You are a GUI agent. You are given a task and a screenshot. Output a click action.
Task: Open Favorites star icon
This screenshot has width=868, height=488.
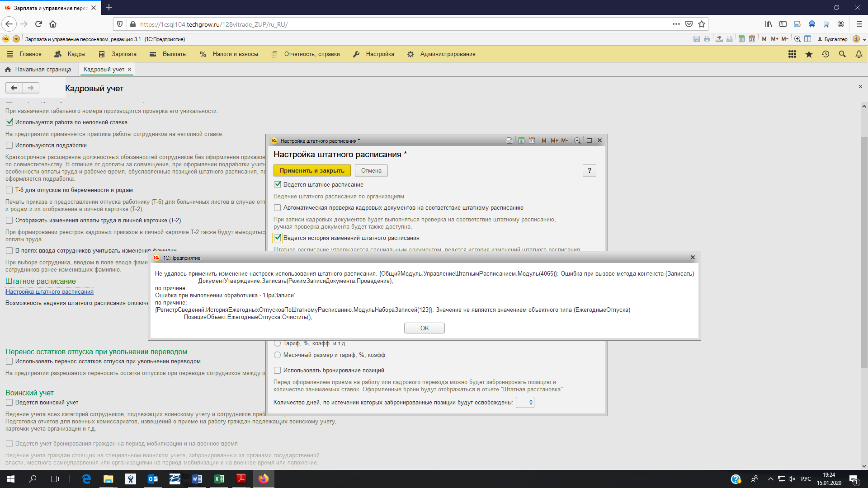coord(809,54)
